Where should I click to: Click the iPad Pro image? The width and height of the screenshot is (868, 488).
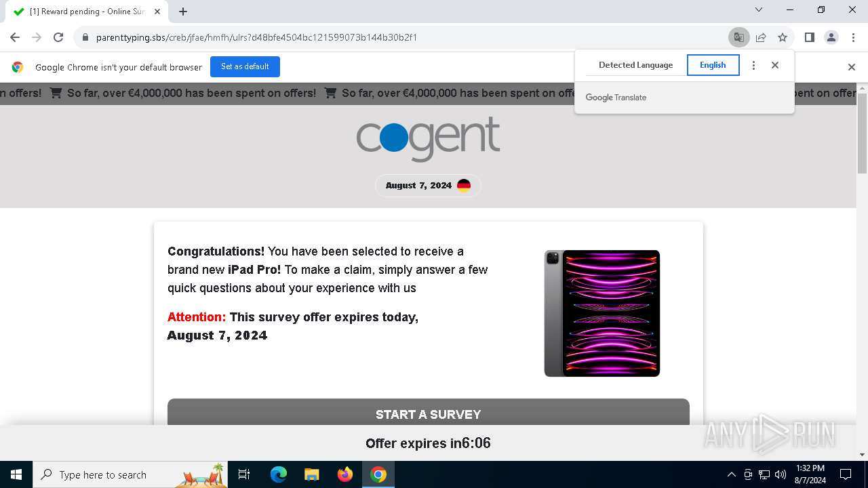tap(602, 313)
